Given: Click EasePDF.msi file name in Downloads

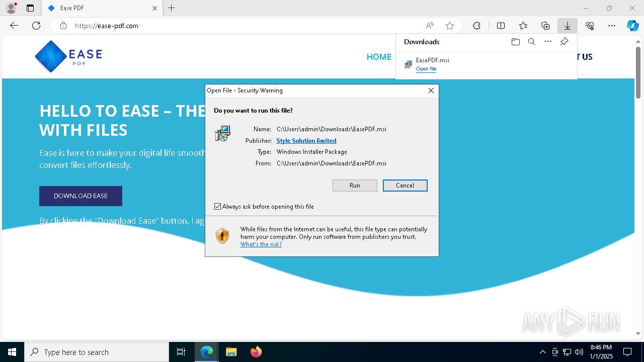Looking at the screenshot, I should click(x=432, y=60).
